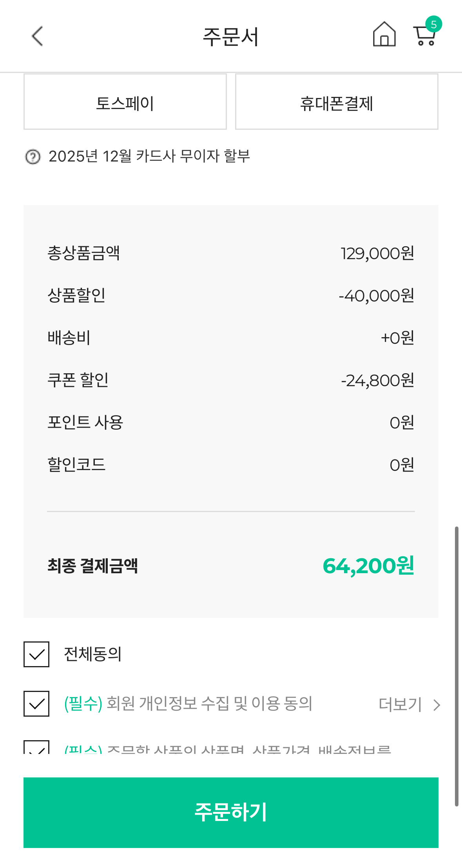Tap 최종 결제금액 64,200원 amount
462x868 pixels.
368,566
